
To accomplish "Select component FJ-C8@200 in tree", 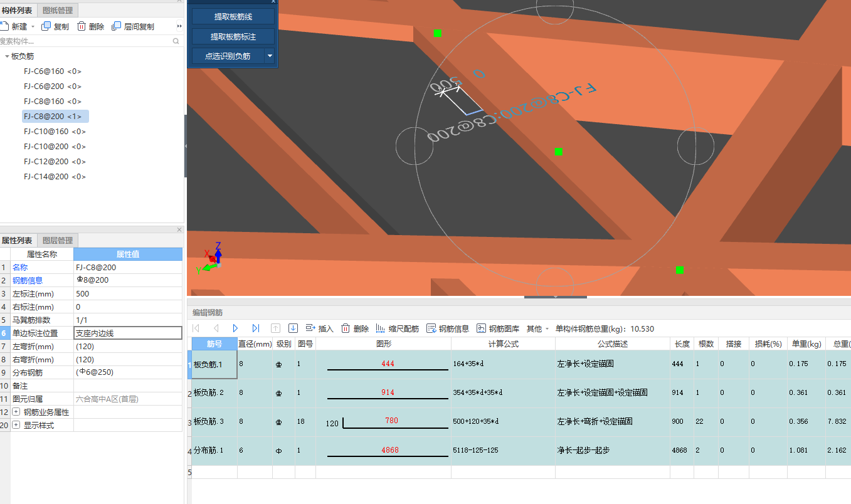I will pos(55,116).
